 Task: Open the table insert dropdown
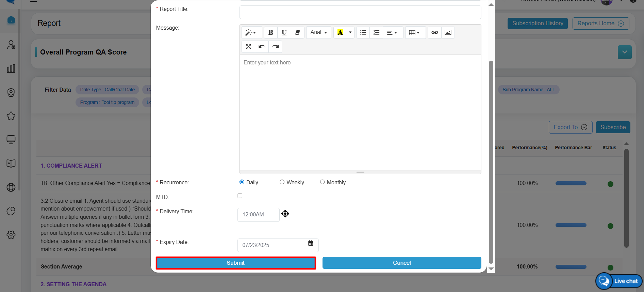pos(414,32)
